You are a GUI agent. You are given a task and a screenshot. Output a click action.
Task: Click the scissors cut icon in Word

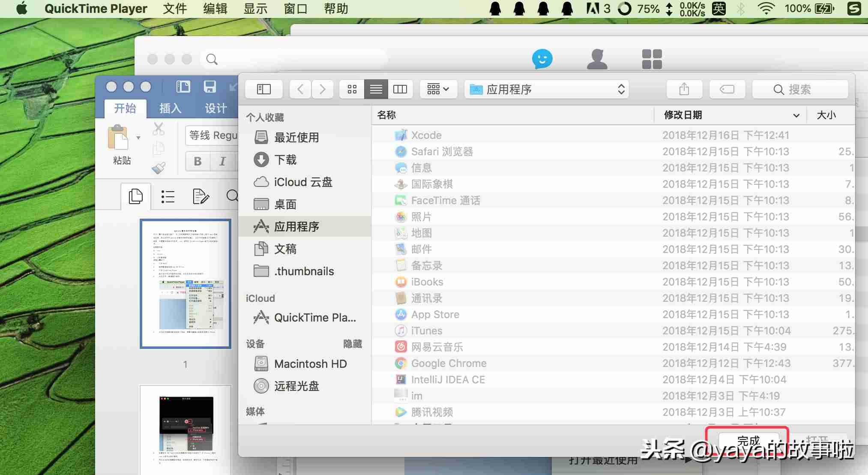159,129
